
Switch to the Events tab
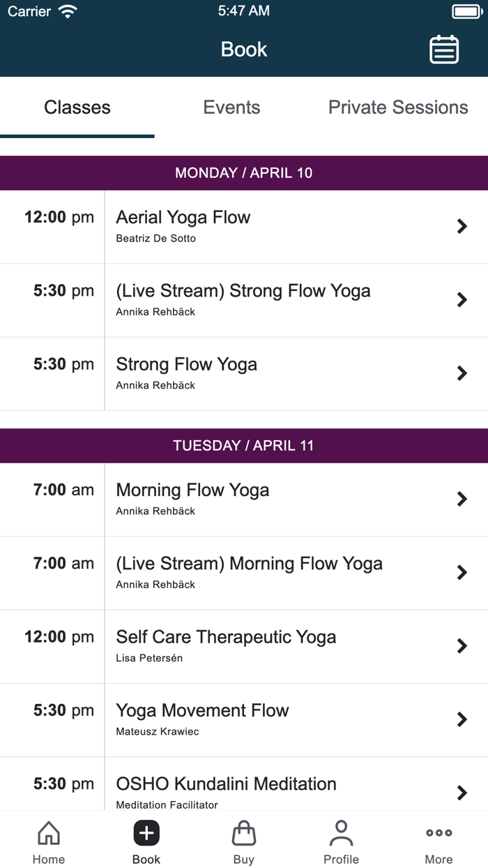tap(231, 107)
